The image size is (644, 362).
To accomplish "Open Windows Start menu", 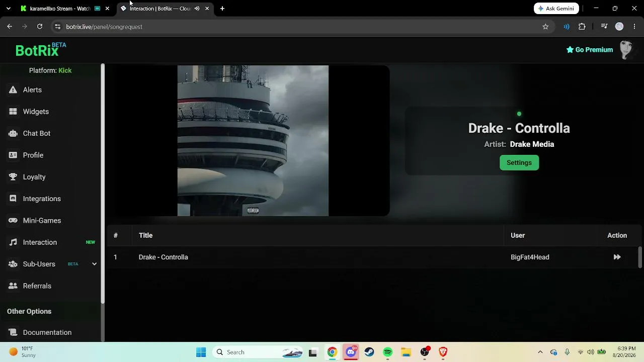I will (x=201, y=352).
